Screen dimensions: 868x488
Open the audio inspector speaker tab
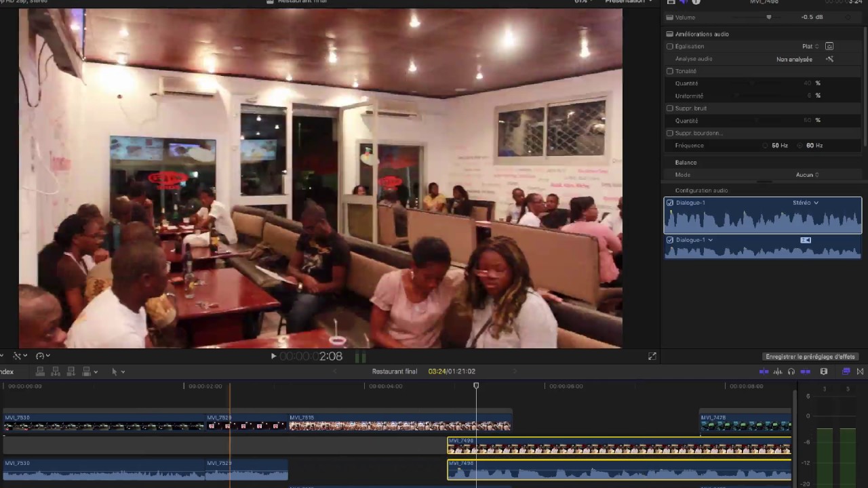coord(683,2)
